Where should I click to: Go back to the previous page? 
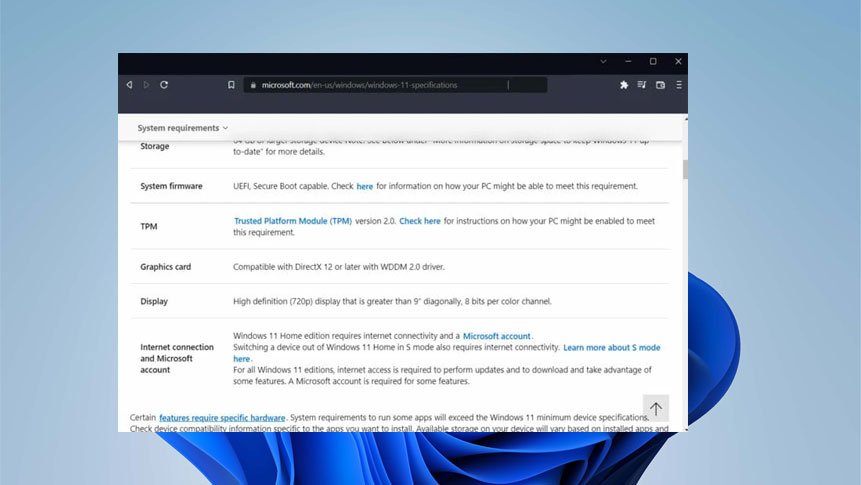(x=129, y=85)
